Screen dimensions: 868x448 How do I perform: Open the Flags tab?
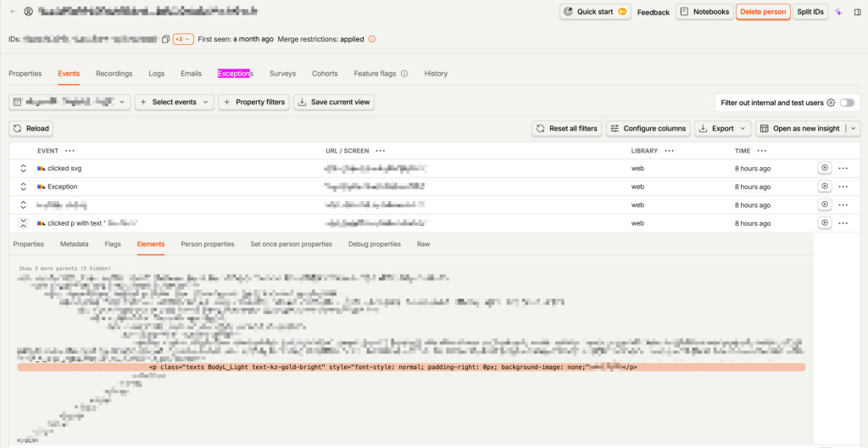coord(113,244)
